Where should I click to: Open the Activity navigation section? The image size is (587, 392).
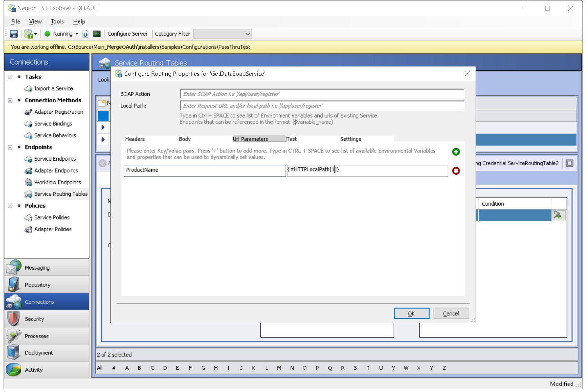47,370
